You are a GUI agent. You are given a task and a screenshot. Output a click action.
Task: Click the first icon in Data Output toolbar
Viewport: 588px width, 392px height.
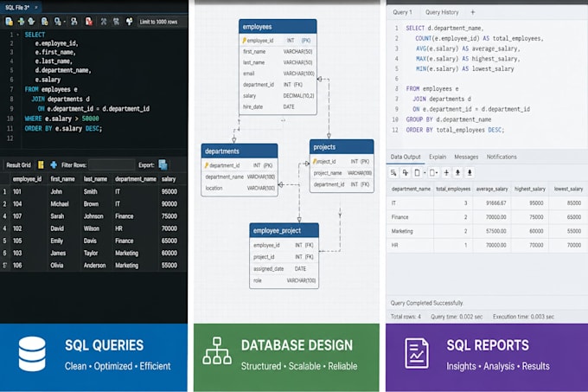point(393,172)
